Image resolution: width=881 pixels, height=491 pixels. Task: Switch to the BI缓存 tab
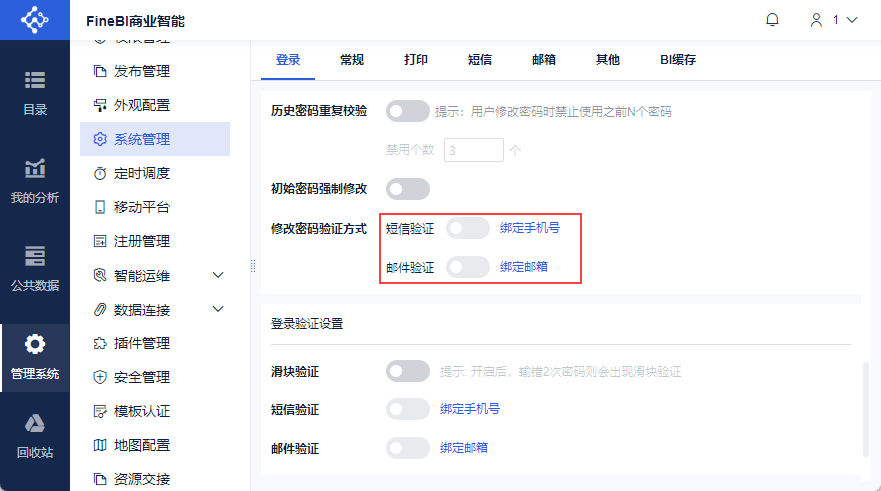(678, 60)
